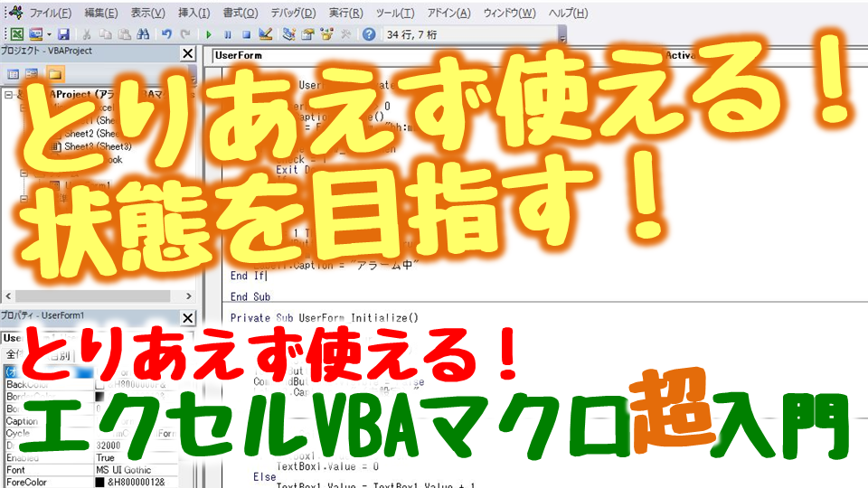
Task: Open the 実行(R) menu
Action: point(346,13)
